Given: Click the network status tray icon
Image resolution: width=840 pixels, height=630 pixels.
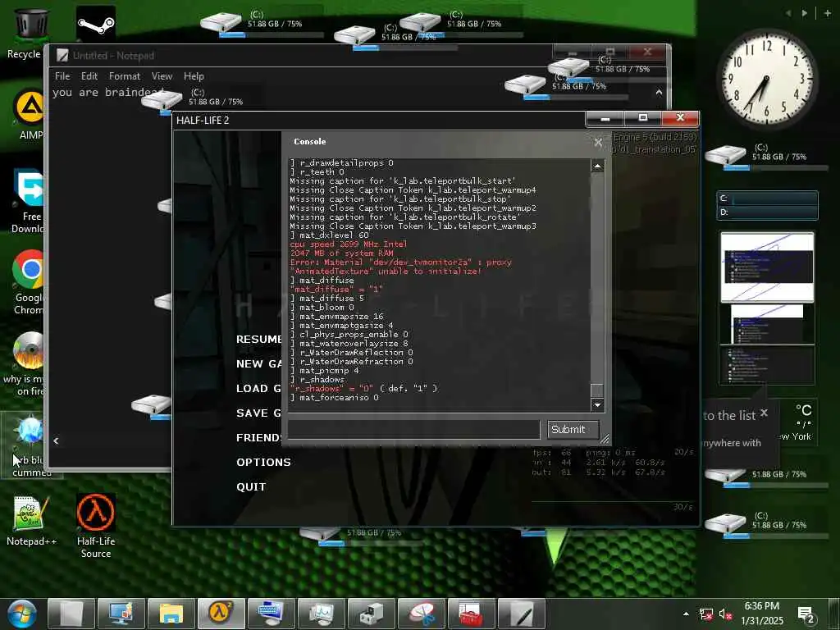Looking at the screenshot, I should pos(706,614).
